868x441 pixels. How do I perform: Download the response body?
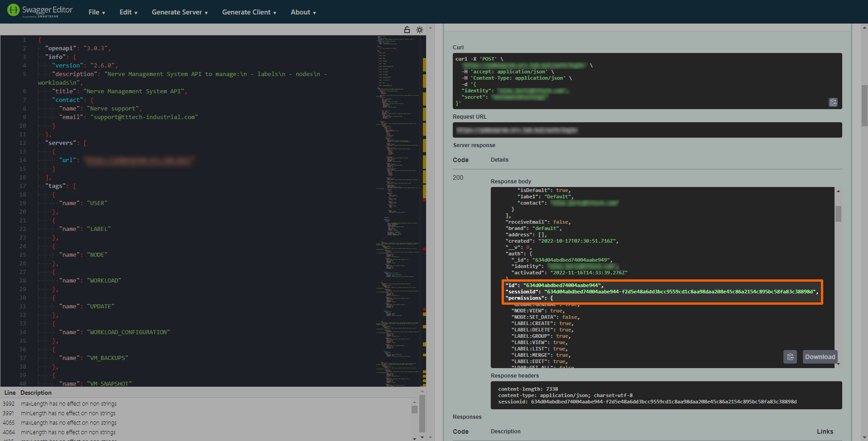pos(820,357)
